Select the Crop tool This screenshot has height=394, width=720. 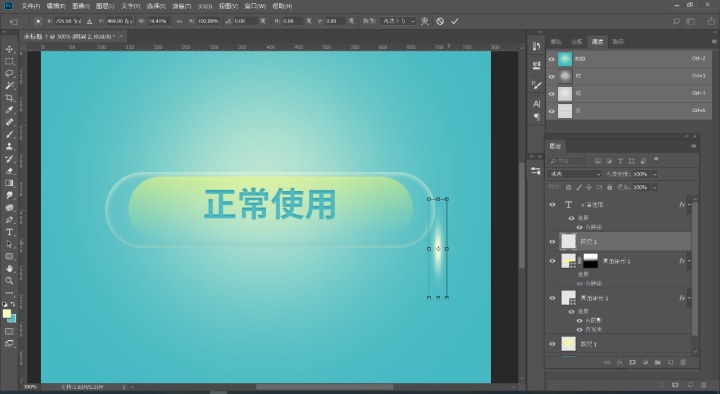point(9,98)
